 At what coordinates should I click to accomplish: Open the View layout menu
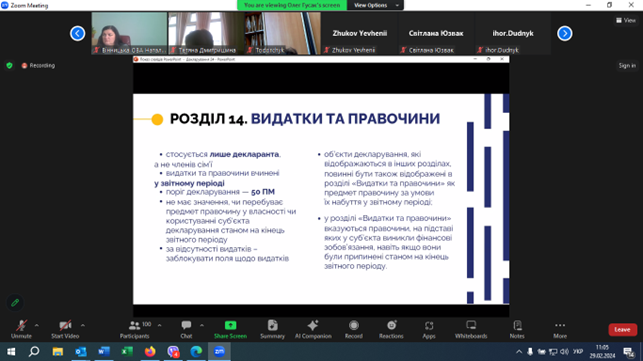(x=626, y=20)
